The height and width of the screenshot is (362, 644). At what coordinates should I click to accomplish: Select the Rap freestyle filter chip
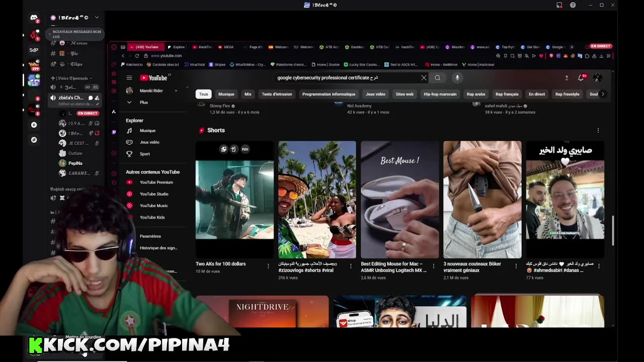(567, 94)
